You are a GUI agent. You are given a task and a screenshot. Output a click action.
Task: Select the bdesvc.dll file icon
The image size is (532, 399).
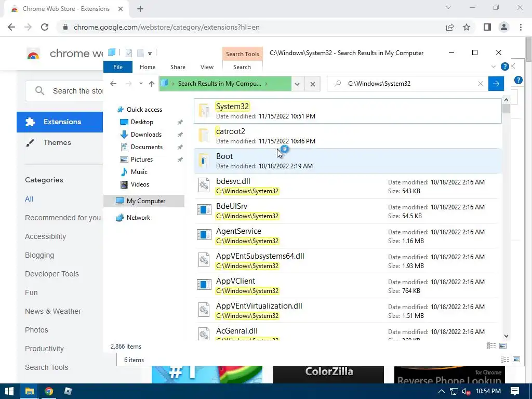204,185
